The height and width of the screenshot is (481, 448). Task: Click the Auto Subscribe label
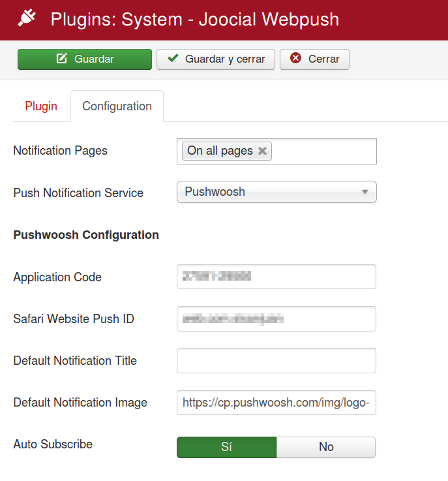pyautogui.click(x=53, y=444)
